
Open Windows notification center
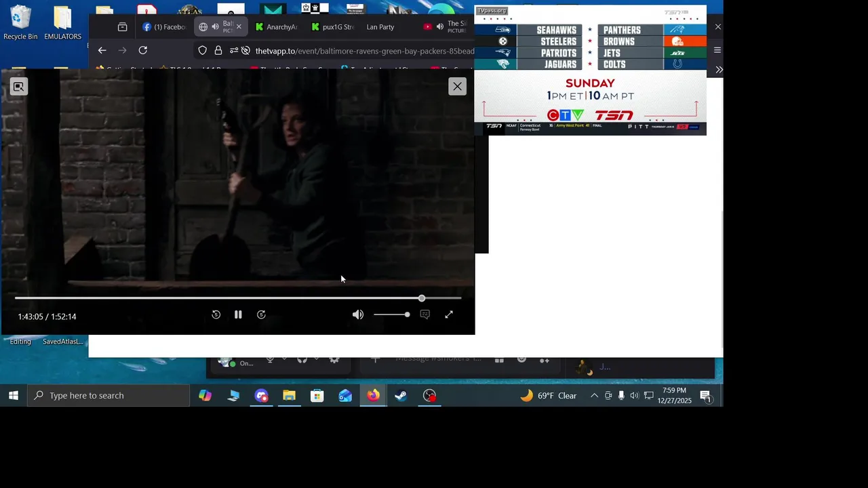pyautogui.click(x=706, y=396)
